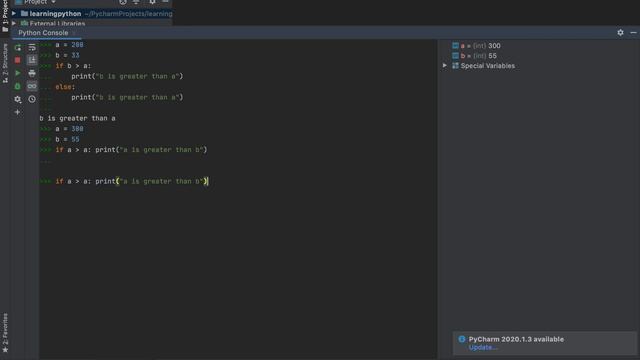This screenshot has width=640, height=360.
Task: Click the 'a = 200' console line
Action: pos(69,45)
